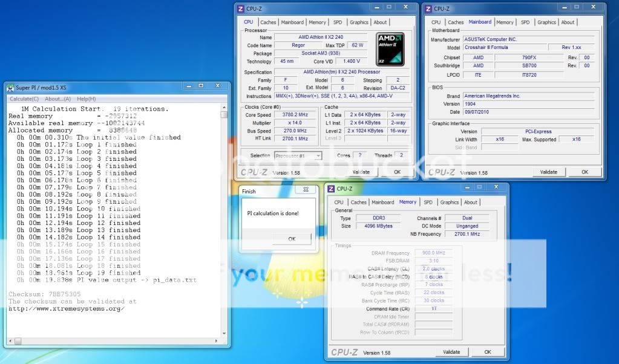Select Memory tab in the Mainboard tab window

(505, 22)
